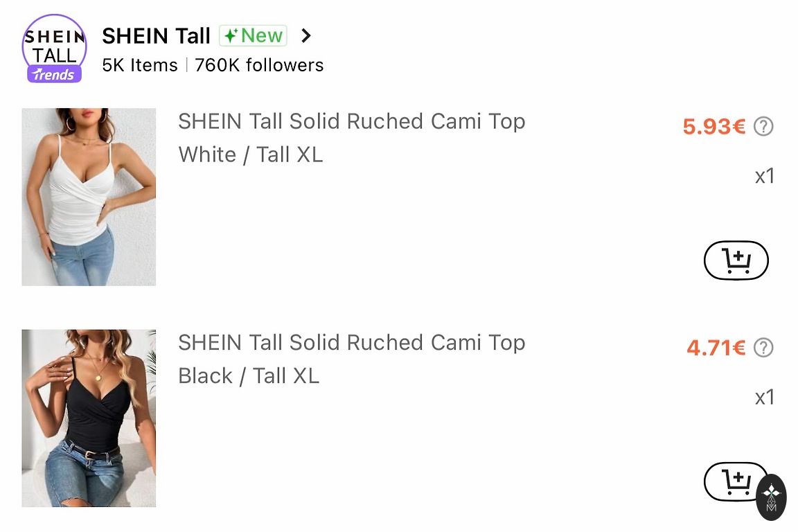
Task: Click the 4.71€ price
Action: coord(716,348)
